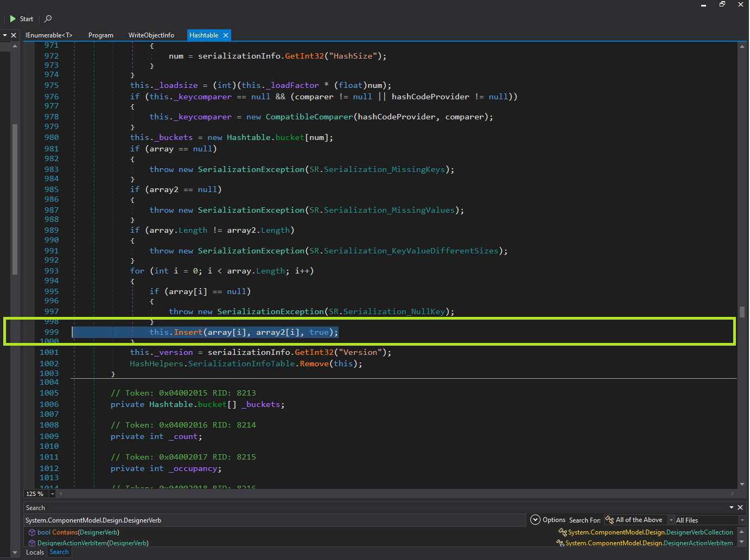
Task: Click the code editor scroll up arrow
Action: click(742, 47)
